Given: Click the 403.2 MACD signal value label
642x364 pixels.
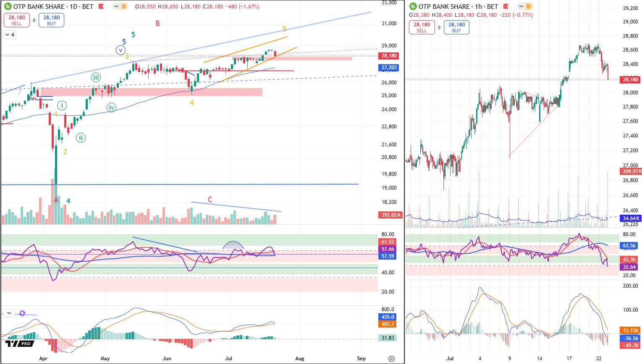Looking at the screenshot, I should click(x=387, y=324).
